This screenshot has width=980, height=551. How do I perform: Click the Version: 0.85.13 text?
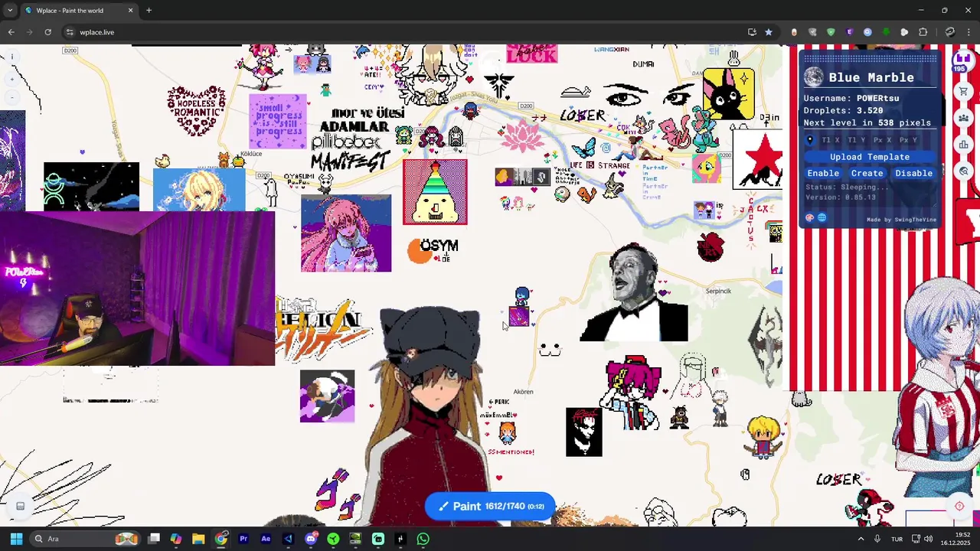pyautogui.click(x=841, y=197)
